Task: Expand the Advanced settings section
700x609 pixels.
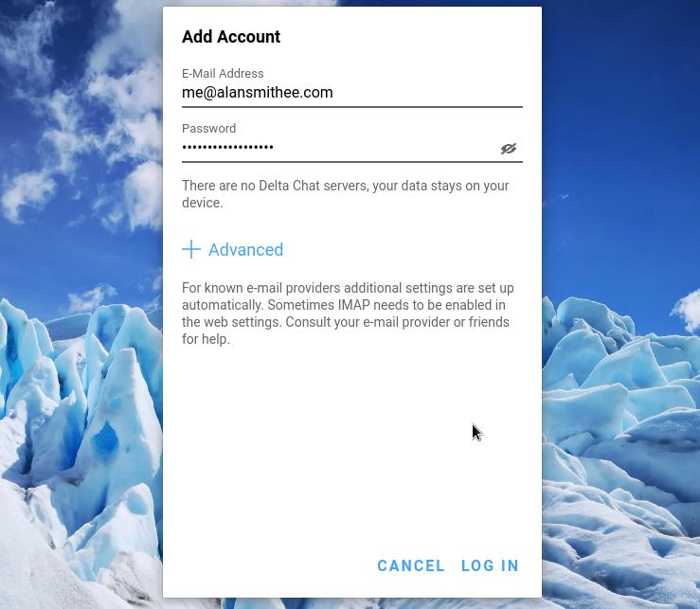Action: (245, 250)
